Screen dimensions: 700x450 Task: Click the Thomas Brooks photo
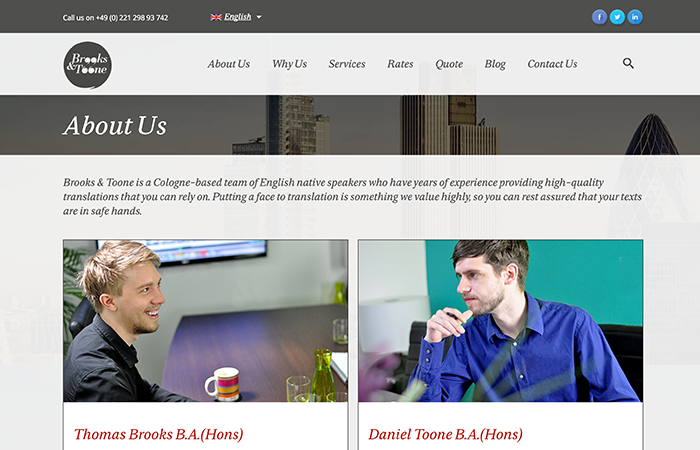[x=205, y=321]
